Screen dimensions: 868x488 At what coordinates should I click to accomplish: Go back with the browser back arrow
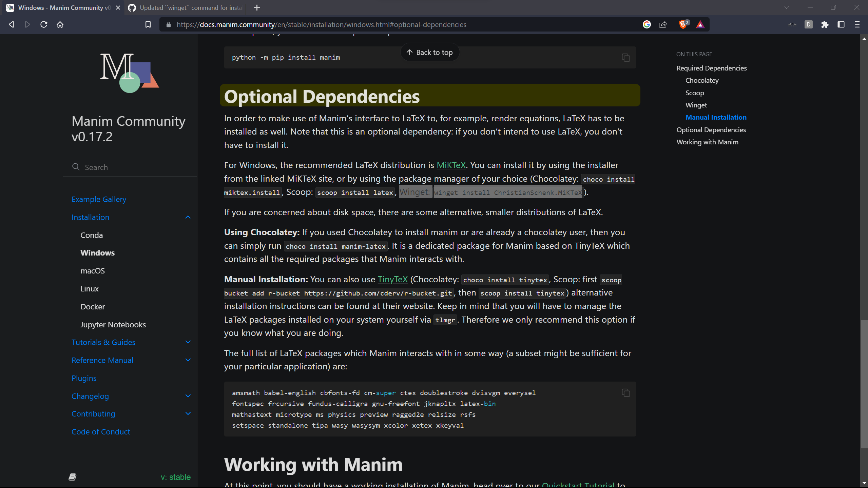pyautogui.click(x=11, y=24)
